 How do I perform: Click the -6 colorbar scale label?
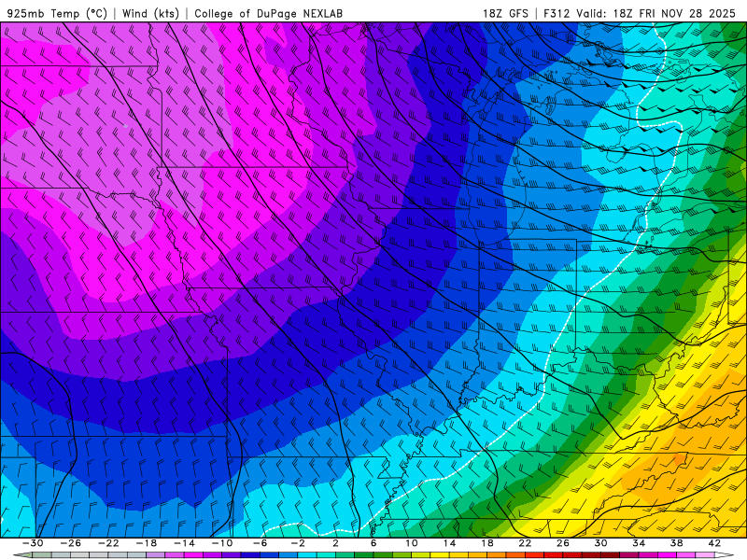point(260,543)
